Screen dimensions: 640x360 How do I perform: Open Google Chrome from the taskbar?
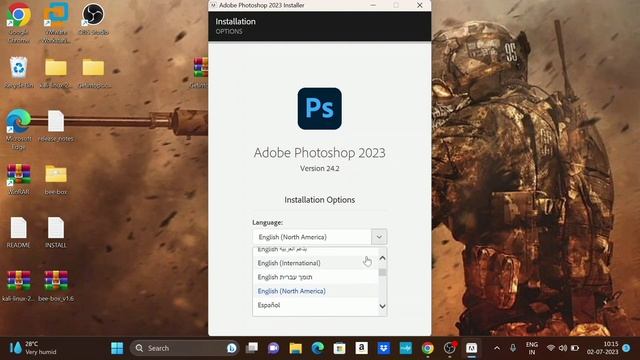click(427, 348)
